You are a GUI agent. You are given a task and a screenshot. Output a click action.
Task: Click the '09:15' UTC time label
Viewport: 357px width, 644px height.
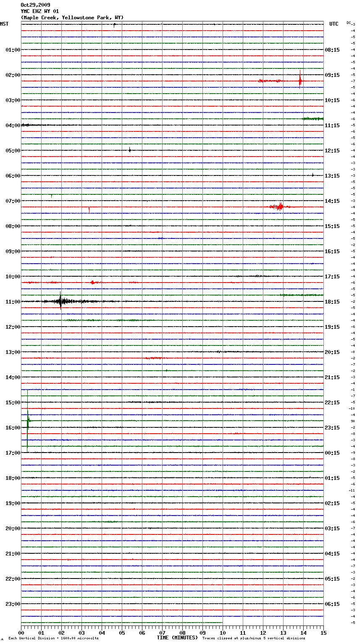[332, 75]
